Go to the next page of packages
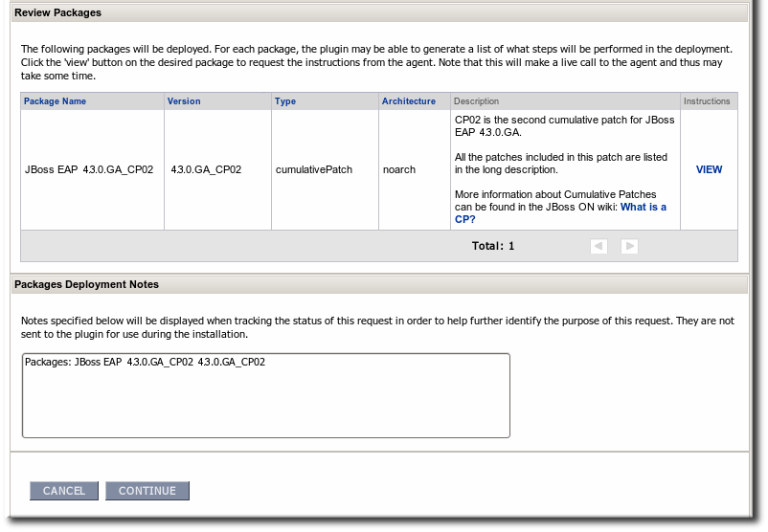 (x=629, y=246)
